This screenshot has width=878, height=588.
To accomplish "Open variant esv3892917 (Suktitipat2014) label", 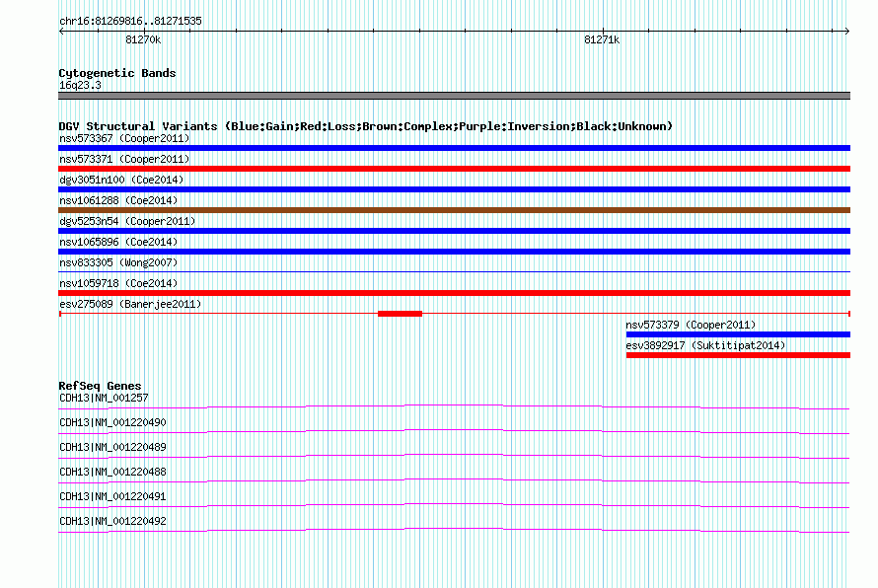I will point(705,345).
